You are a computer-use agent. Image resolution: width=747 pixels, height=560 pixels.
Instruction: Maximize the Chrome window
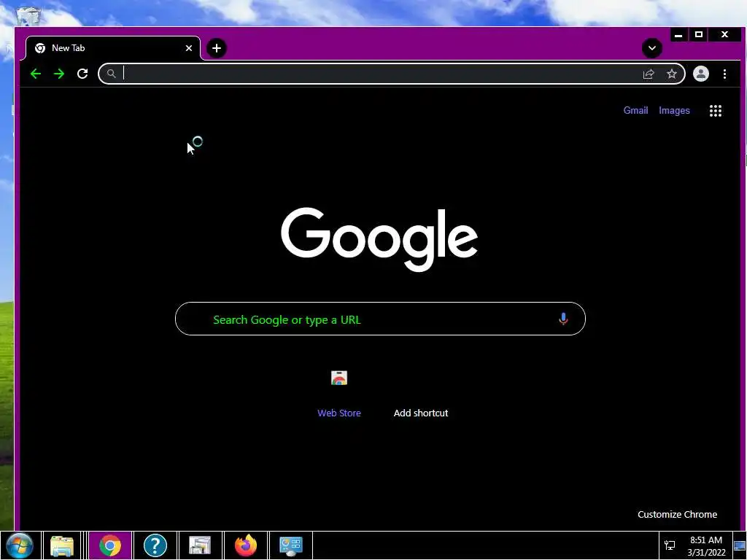[x=699, y=35]
